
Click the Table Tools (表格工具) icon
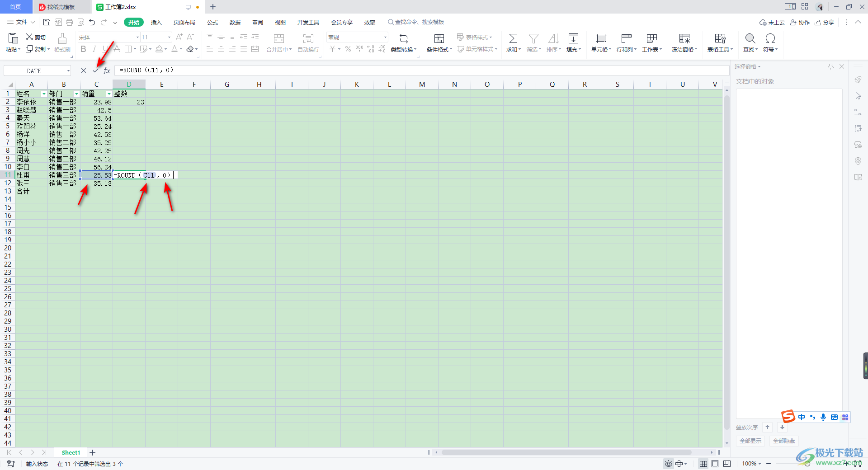click(720, 38)
